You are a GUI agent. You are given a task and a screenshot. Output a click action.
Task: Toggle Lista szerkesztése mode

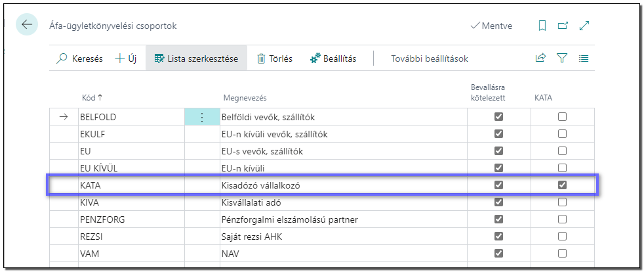tap(196, 58)
